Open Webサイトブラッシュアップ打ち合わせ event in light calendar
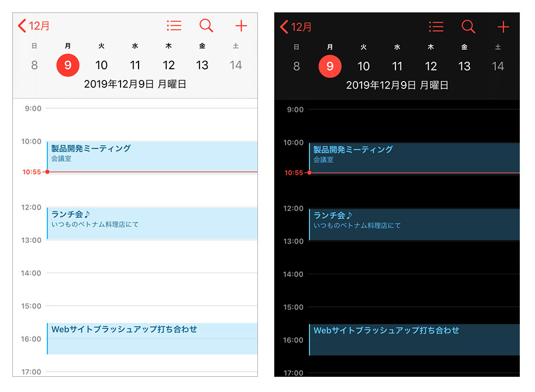 coord(152,338)
